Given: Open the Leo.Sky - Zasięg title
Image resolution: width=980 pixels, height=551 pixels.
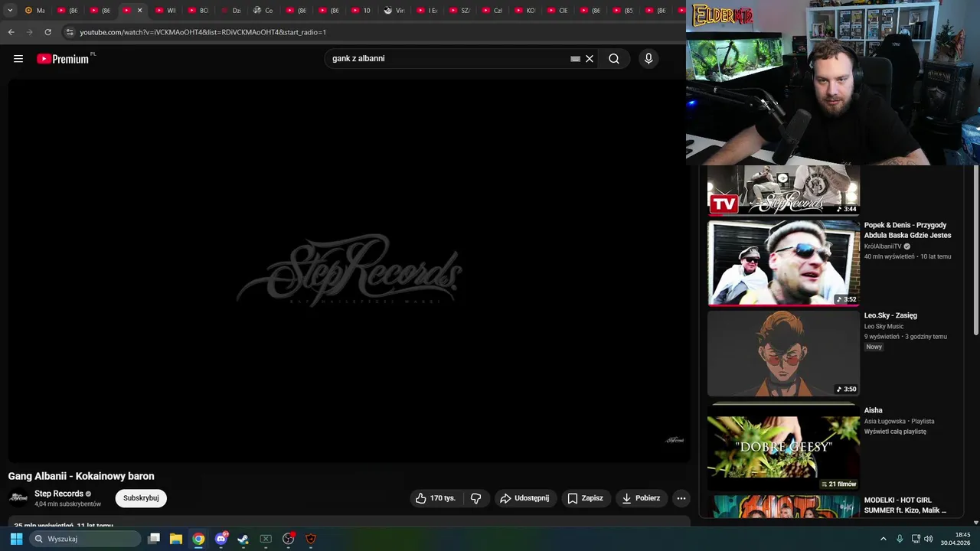Looking at the screenshot, I should (x=890, y=315).
